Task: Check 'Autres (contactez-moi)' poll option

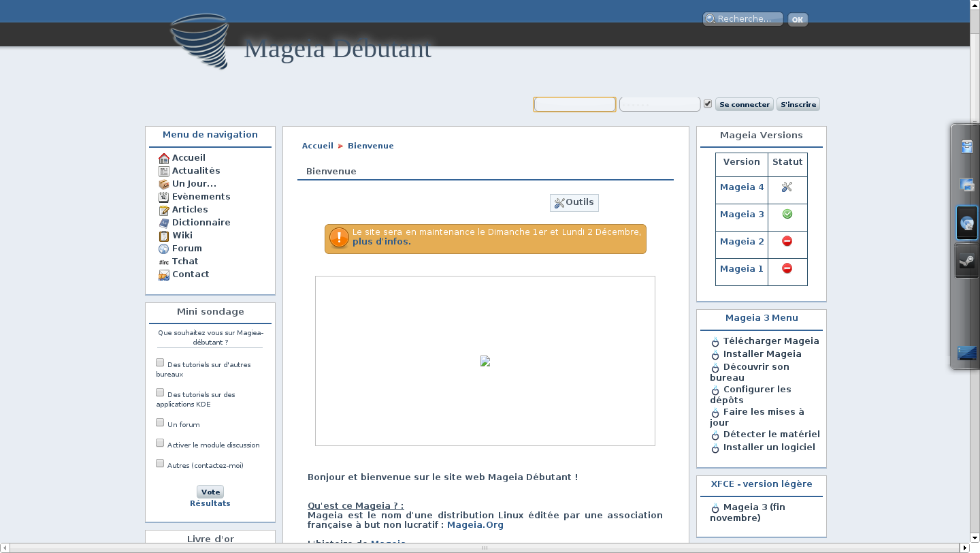Action: click(x=160, y=464)
